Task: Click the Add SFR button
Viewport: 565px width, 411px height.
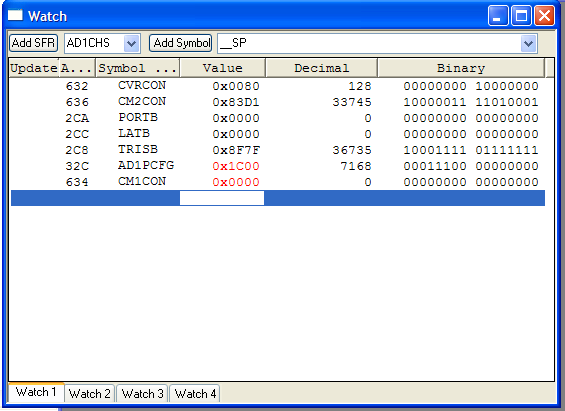Action: 34,43
